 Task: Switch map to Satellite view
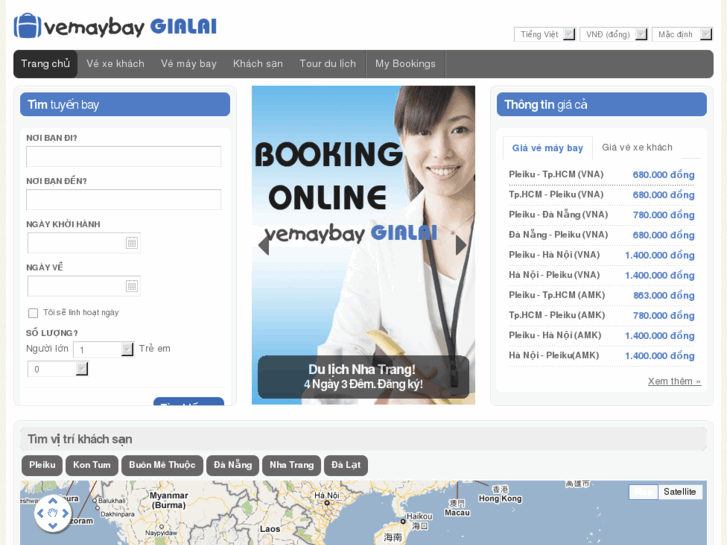pyautogui.click(x=679, y=492)
